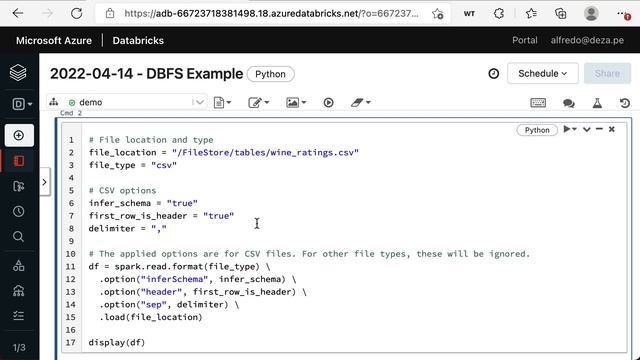Viewport: 640px width, 360px height.
Task: Open Jobs checklist sidebar icon
Action: [19, 316]
